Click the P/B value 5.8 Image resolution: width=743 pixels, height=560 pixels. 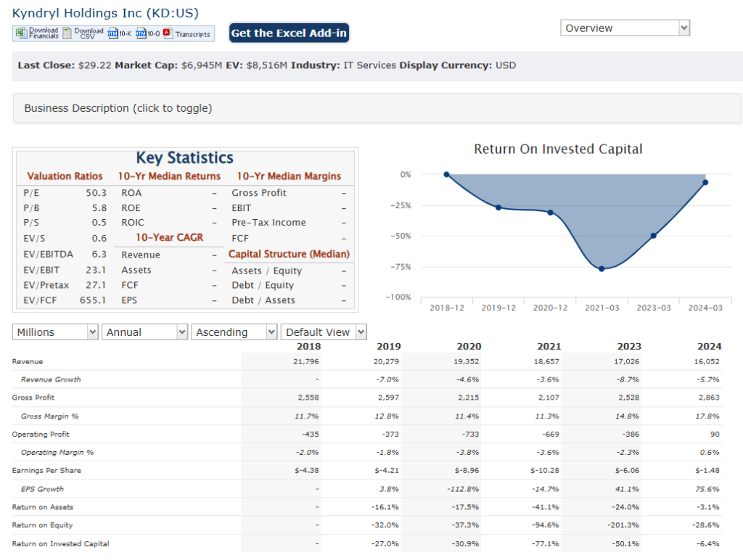[99, 208]
